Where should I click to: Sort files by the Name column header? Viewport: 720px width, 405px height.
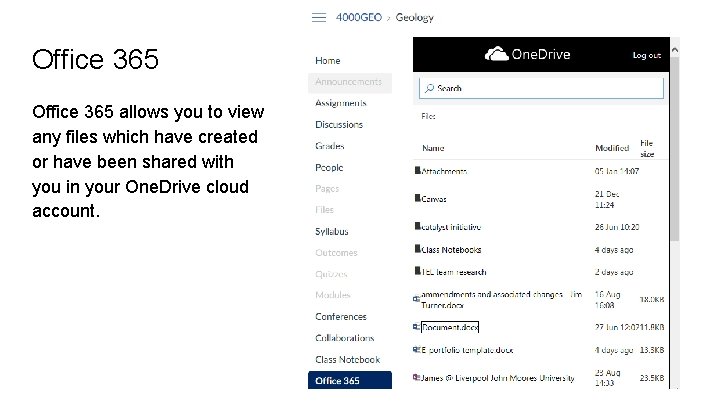tap(433, 148)
